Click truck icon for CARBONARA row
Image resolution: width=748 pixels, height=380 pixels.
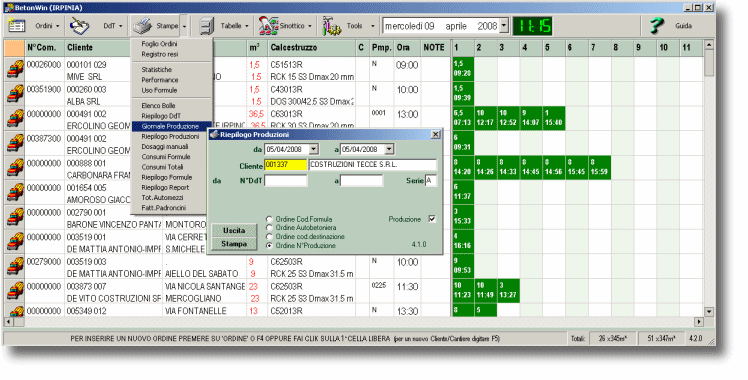click(15, 168)
